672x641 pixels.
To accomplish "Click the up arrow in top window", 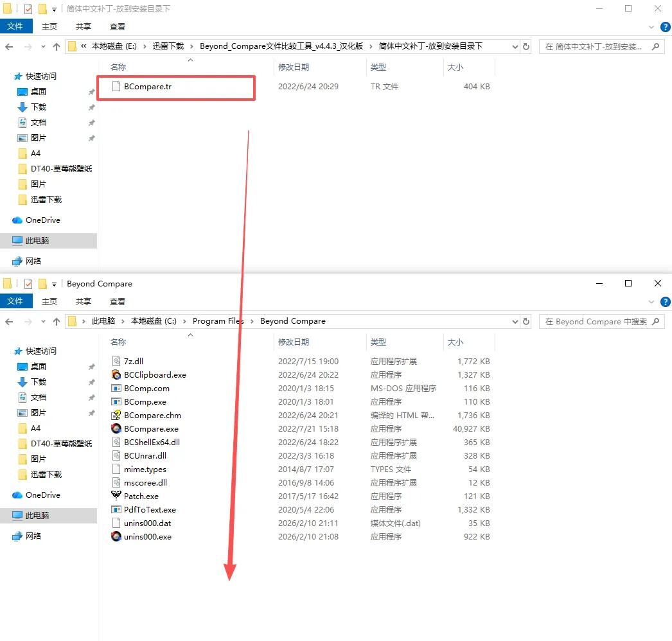I will [56, 47].
